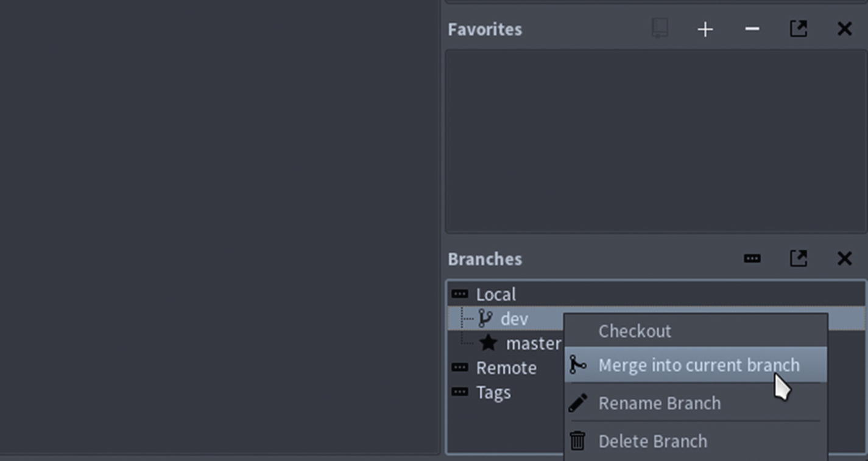Add a new favorite with plus icon
Image resolution: width=868 pixels, height=461 pixels.
tap(705, 29)
